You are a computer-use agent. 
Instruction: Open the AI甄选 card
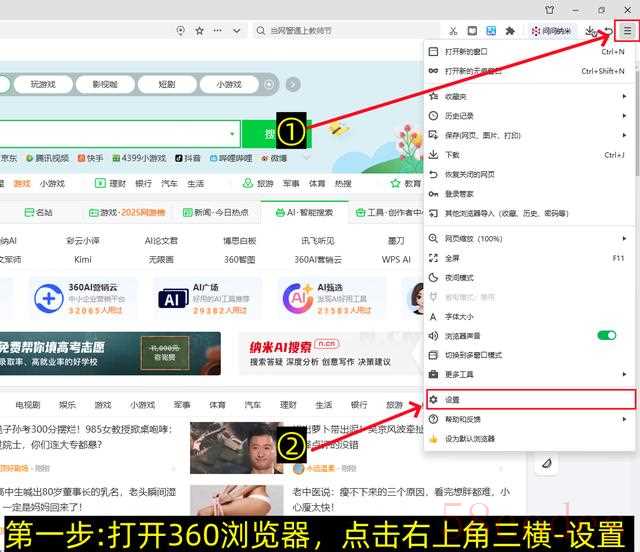(331, 299)
